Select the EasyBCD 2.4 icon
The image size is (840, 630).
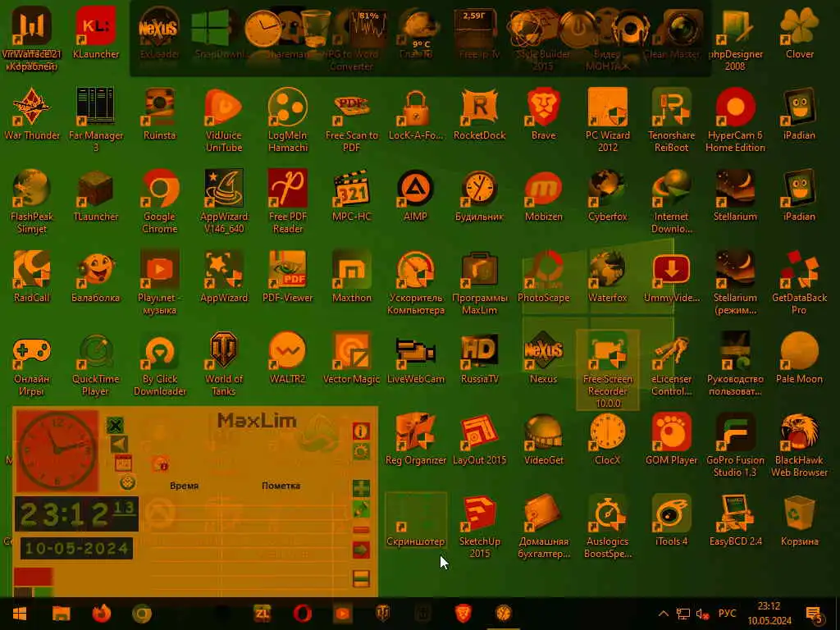735,521
